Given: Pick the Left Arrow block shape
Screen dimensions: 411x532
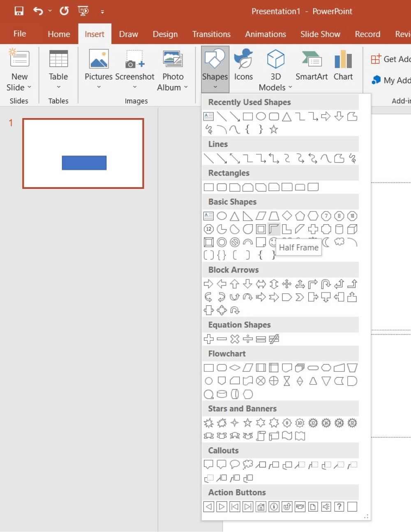Looking at the screenshot, I should pyautogui.click(x=222, y=283).
